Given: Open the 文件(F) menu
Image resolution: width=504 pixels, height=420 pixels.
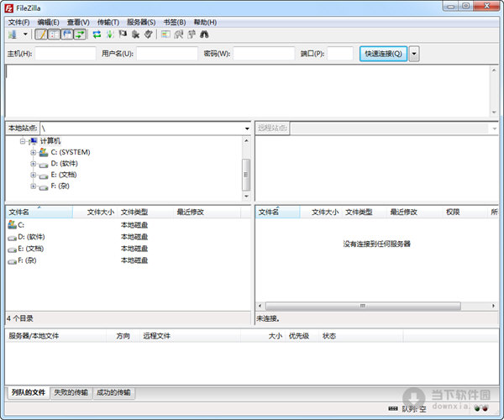Looking at the screenshot, I should [x=19, y=22].
